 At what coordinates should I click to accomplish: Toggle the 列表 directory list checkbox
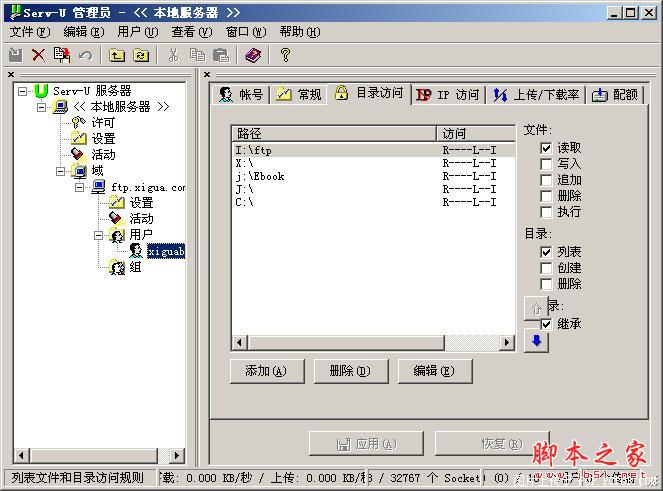pyautogui.click(x=546, y=252)
